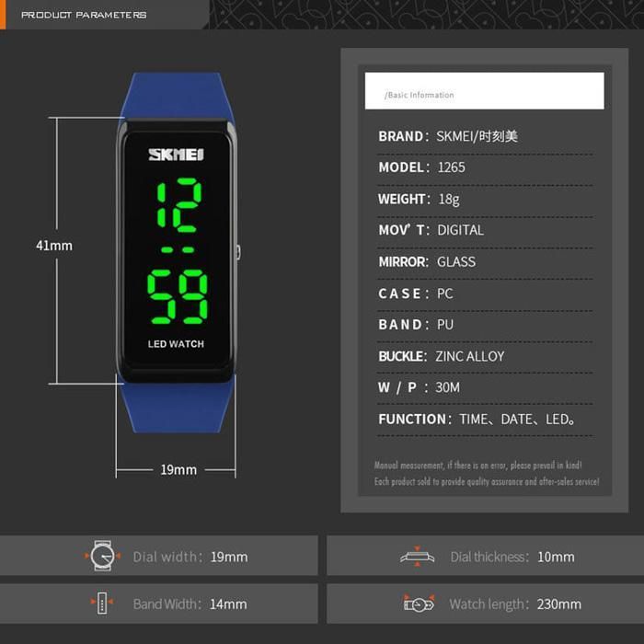The height and width of the screenshot is (644, 644).
Task: Click the watch length icon
Action: [419, 604]
